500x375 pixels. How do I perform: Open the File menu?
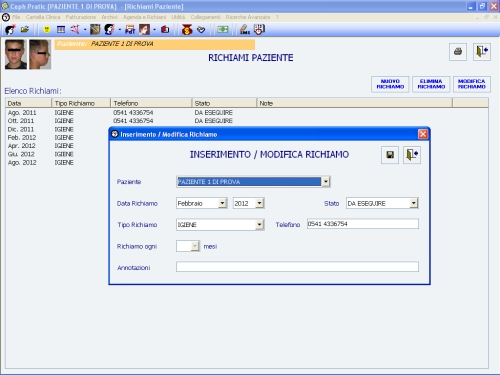pyautogui.click(x=16, y=17)
